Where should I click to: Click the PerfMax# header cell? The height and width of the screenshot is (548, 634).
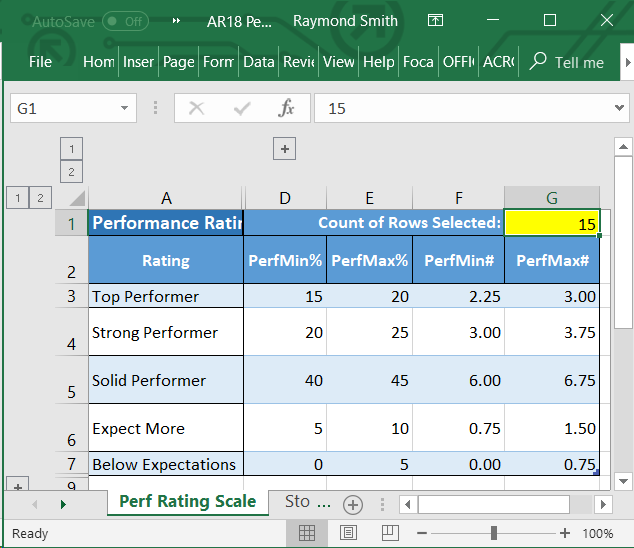point(552,260)
